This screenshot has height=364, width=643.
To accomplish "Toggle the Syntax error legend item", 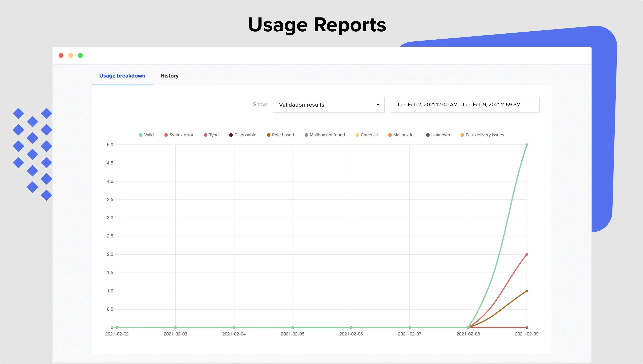I will pos(181,135).
